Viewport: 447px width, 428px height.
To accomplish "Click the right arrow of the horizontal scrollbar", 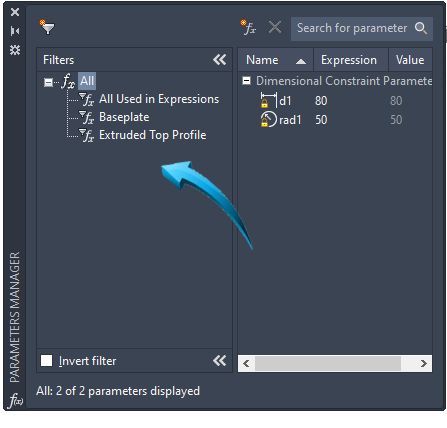I will (x=423, y=363).
